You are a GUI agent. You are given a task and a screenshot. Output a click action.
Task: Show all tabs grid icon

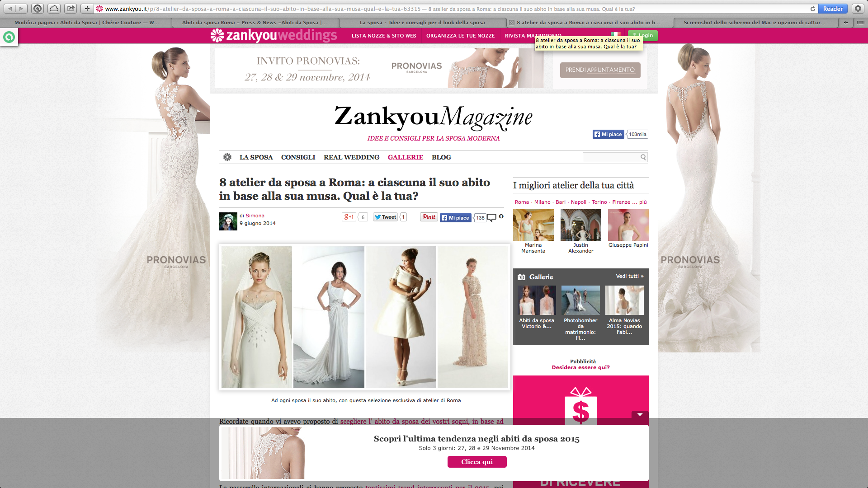point(860,22)
